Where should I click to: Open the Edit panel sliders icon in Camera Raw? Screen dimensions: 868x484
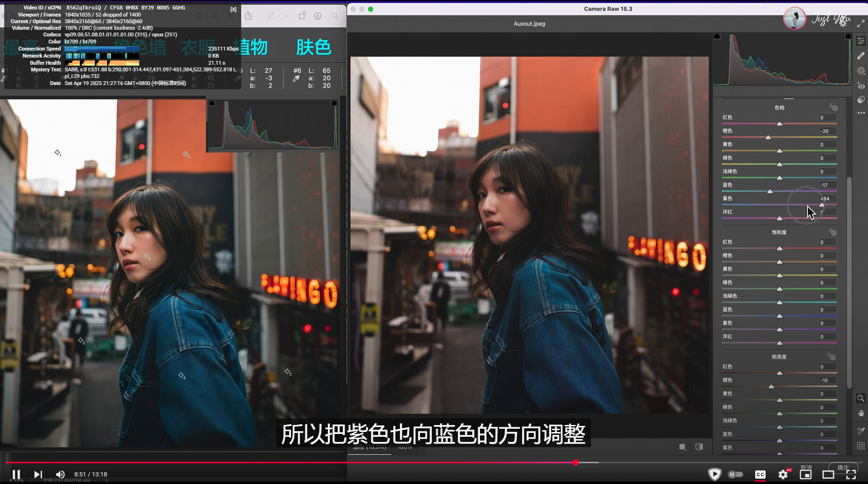(861, 41)
